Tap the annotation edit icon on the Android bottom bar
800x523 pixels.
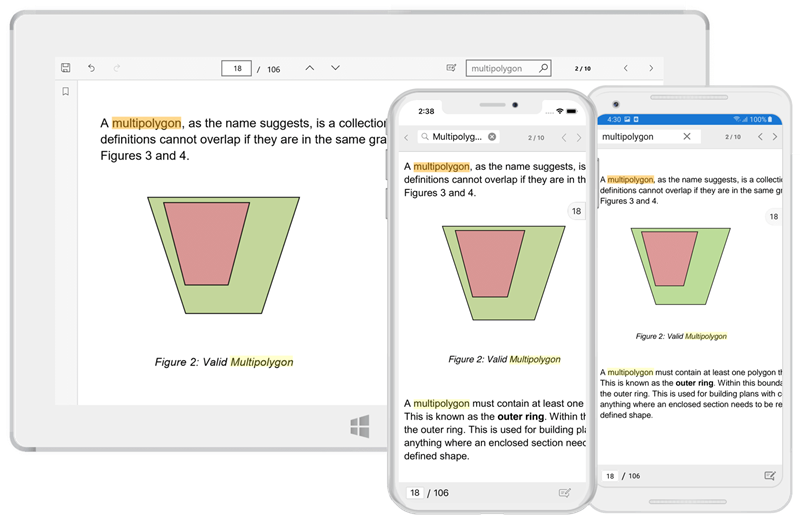click(x=770, y=475)
